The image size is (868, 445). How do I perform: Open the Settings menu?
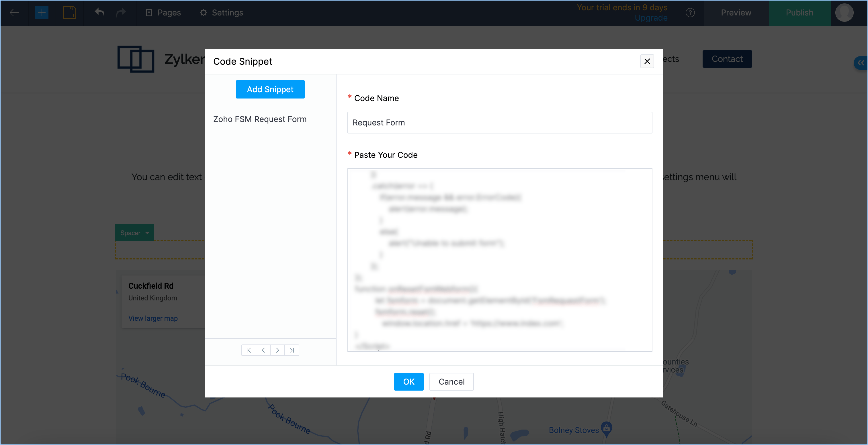pos(221,13)
